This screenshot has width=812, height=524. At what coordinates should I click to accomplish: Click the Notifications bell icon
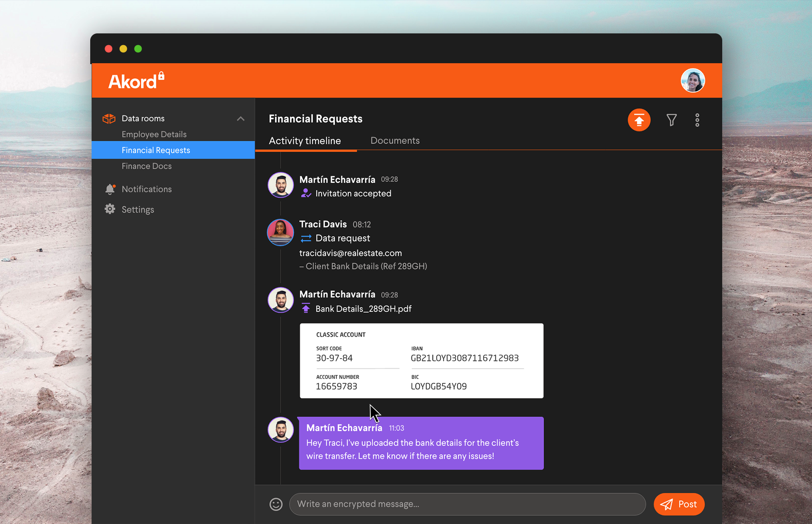(x=110, y=189)
